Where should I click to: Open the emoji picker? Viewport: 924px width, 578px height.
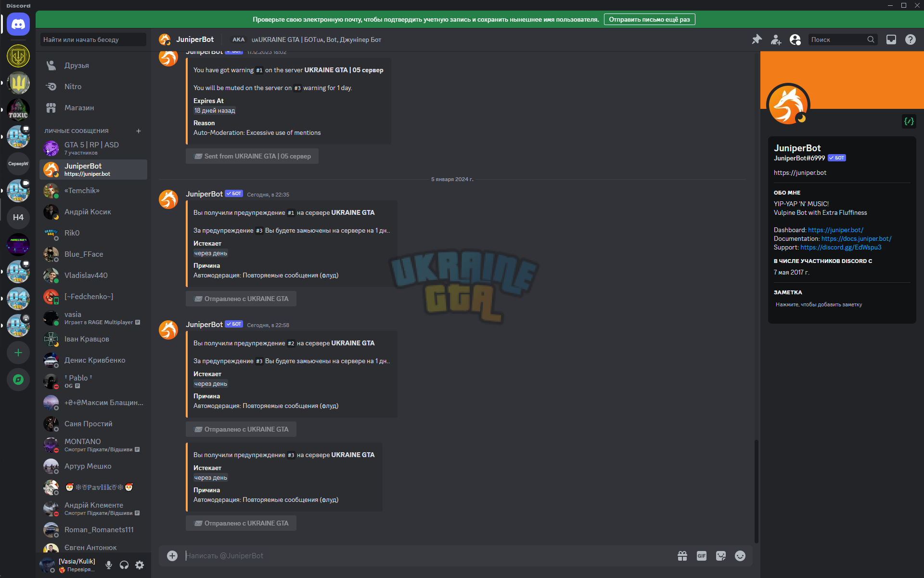(x=740, y=556)
